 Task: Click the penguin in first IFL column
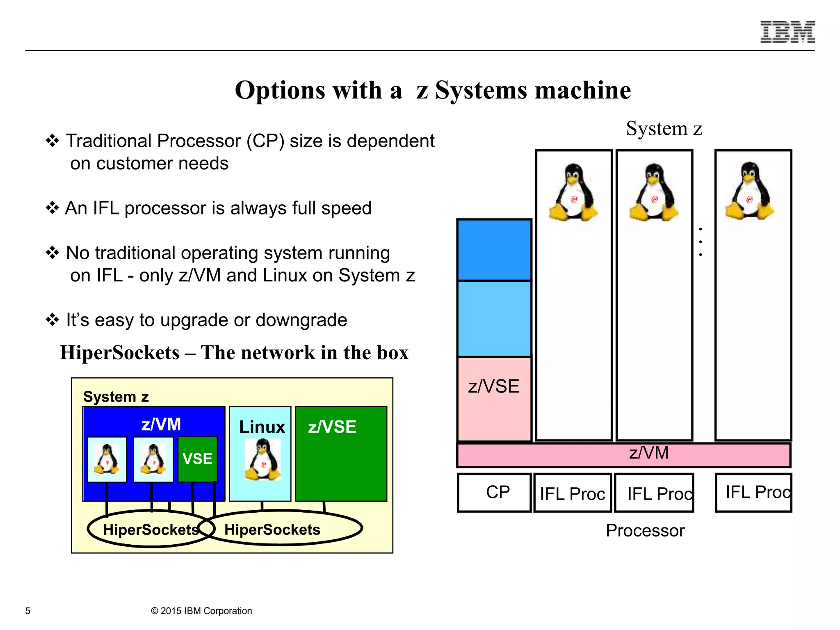pos(573,192)
